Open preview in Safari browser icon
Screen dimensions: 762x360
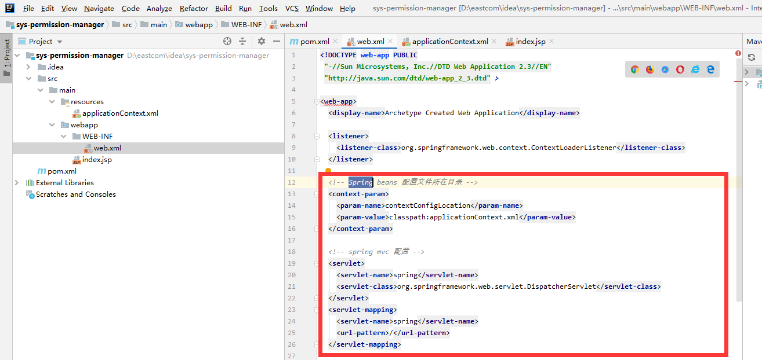[x=665, y=69]
